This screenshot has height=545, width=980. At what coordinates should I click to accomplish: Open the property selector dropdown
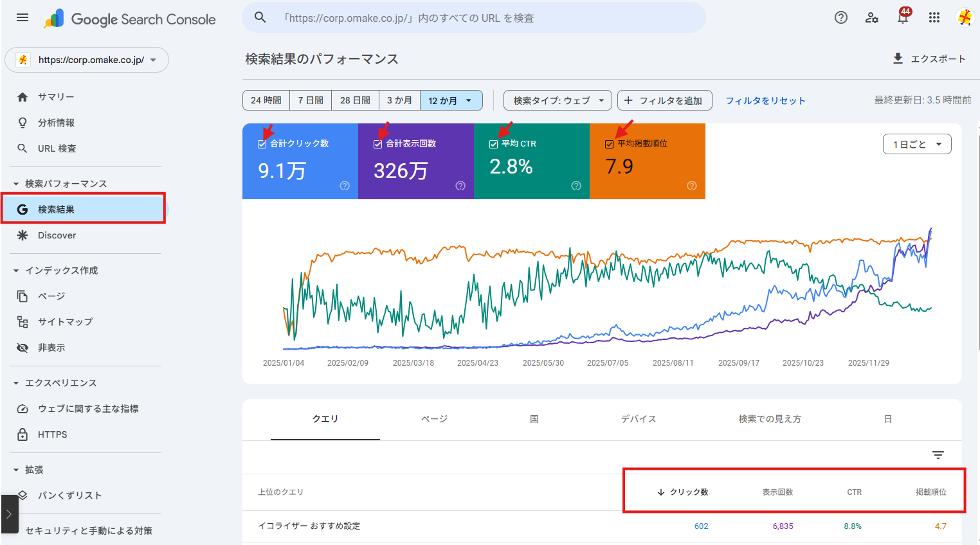pyautogui.click(x=87, y=60)
